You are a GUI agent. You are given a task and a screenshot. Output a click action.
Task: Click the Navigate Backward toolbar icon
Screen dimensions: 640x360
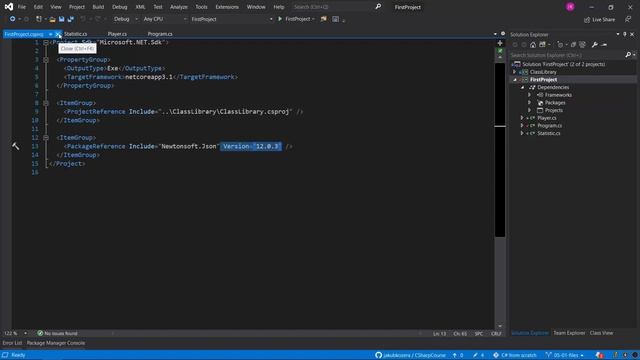pyautogui.click(x=12, y=19)
